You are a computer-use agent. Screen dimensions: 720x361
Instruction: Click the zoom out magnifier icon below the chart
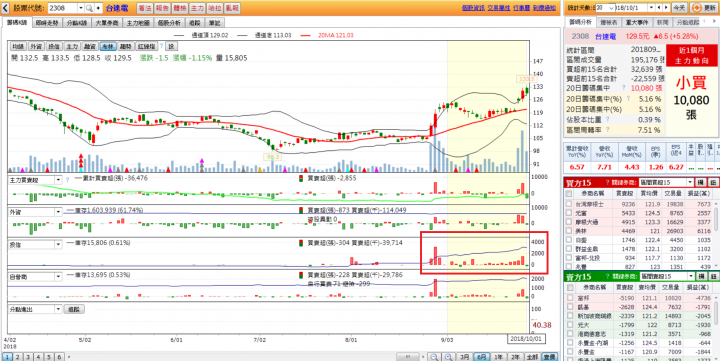coord(435,356)
